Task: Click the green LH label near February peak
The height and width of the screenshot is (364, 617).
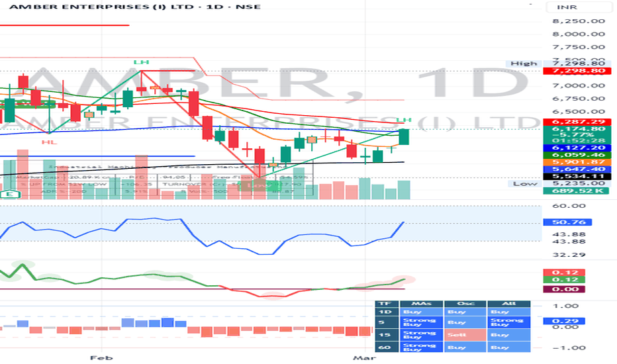Action: 141,62
